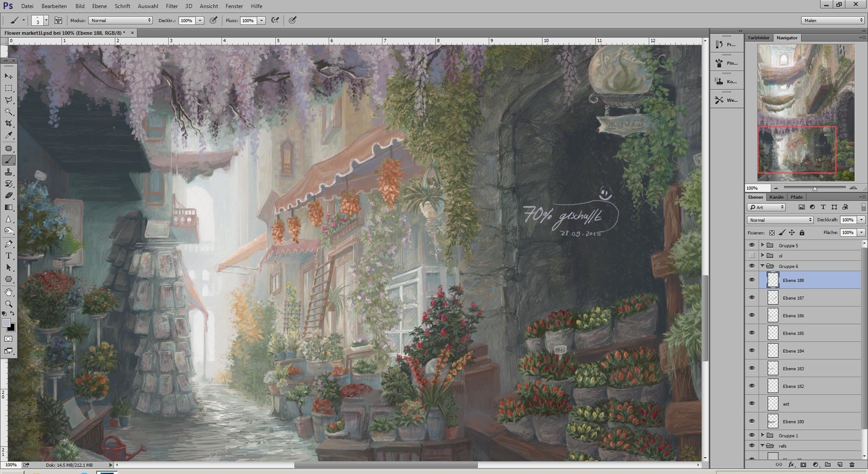Select the Crop tool
868x474 pixels.
coord(9,124)
